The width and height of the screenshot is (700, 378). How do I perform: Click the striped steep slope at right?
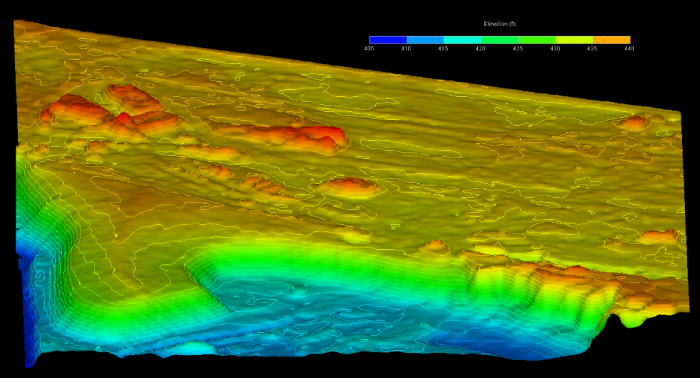point(545,295)
